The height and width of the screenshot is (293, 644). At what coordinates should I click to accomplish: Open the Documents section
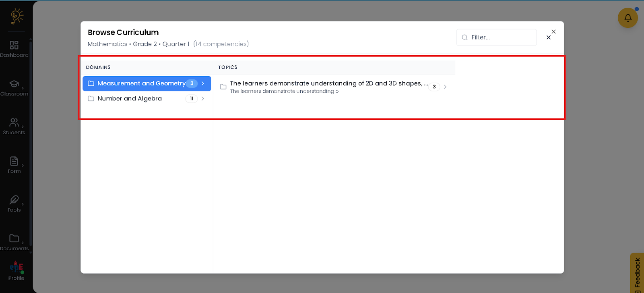tap(14, 243)
